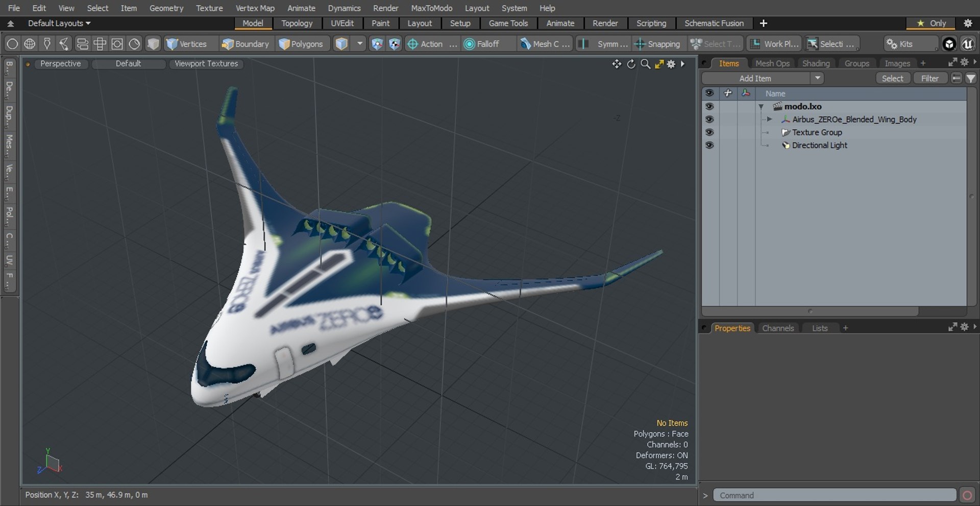The image size is (980, 506).
Task: Click the viewport arrow expander next to gear
Action: (x=682, y=64)
